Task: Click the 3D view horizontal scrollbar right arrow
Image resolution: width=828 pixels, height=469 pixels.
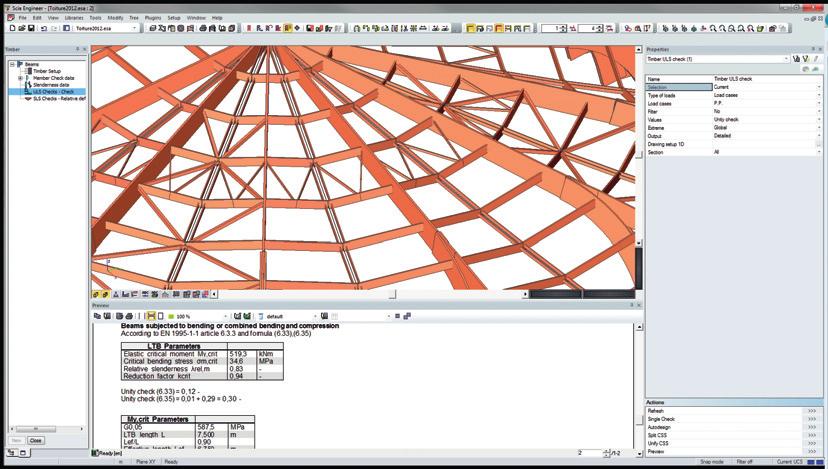Action: pyautogui.click(x=525, y=294)
